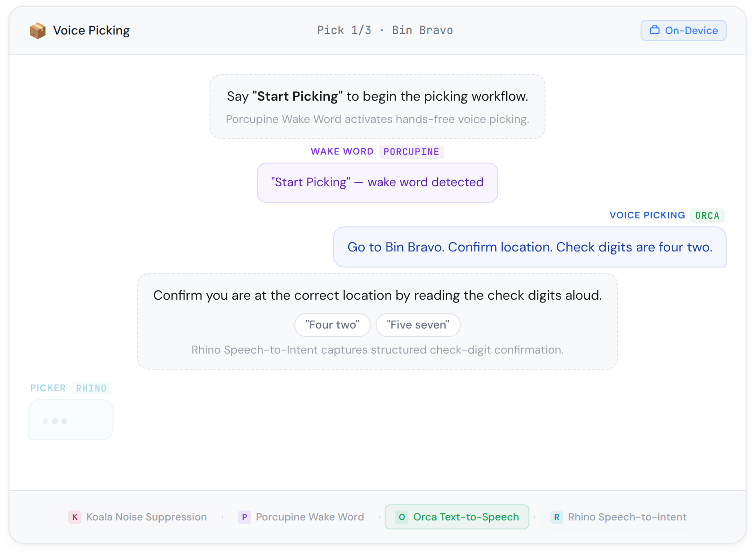Click "Confirm you are at the correct location" text

(x=378, y=295)
